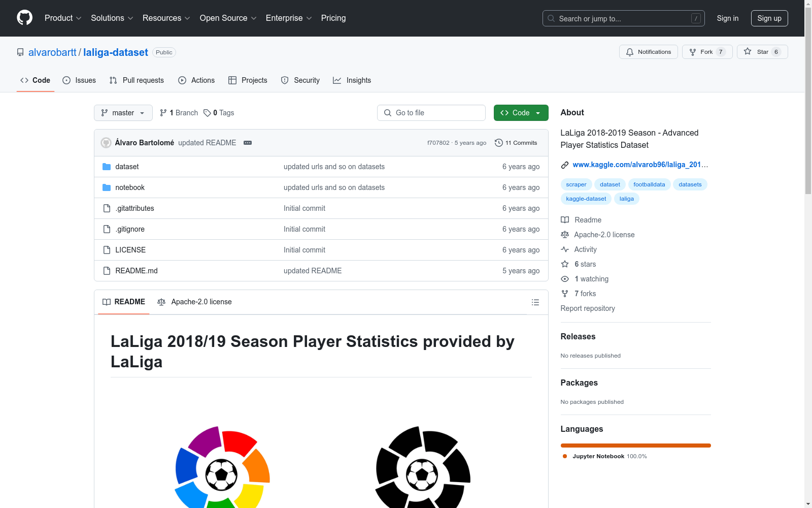This screenshot has height=508, width=812.
Task: Open the Actions tab
Action: (x=196, y=80)
